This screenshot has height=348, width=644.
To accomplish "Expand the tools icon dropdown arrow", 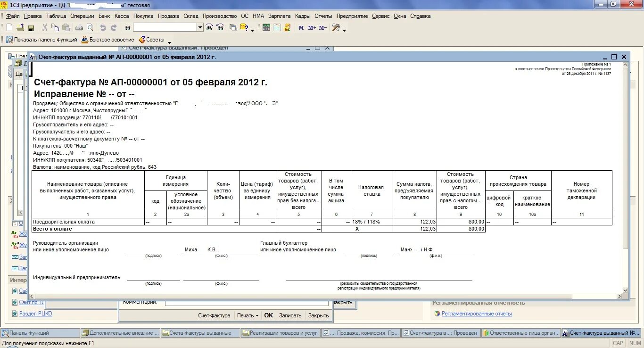I will point(344,30).
